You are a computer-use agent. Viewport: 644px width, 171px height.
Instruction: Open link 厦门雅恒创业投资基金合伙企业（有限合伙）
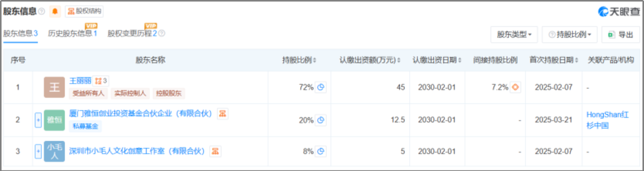point(141,114)
